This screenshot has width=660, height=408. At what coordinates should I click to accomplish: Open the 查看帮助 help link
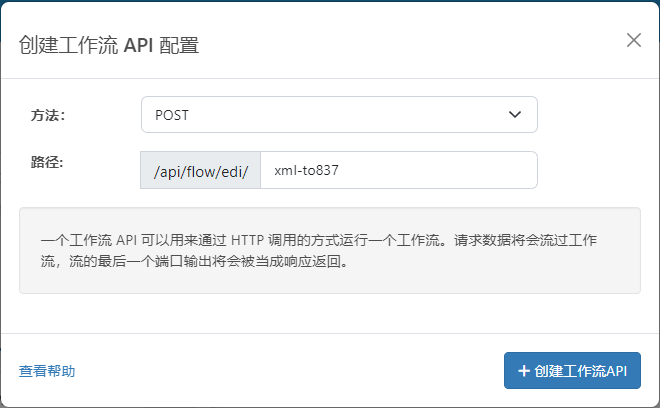point(47,371)
